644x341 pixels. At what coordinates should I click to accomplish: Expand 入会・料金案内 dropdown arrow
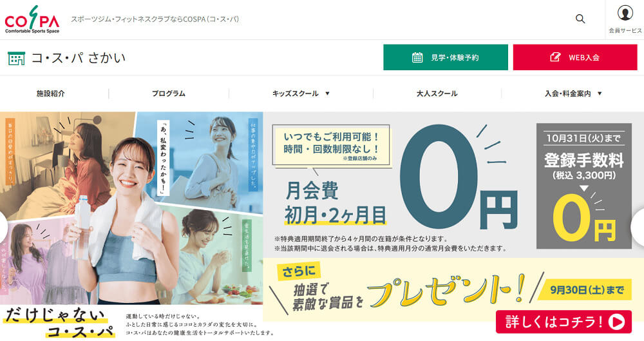599,93
